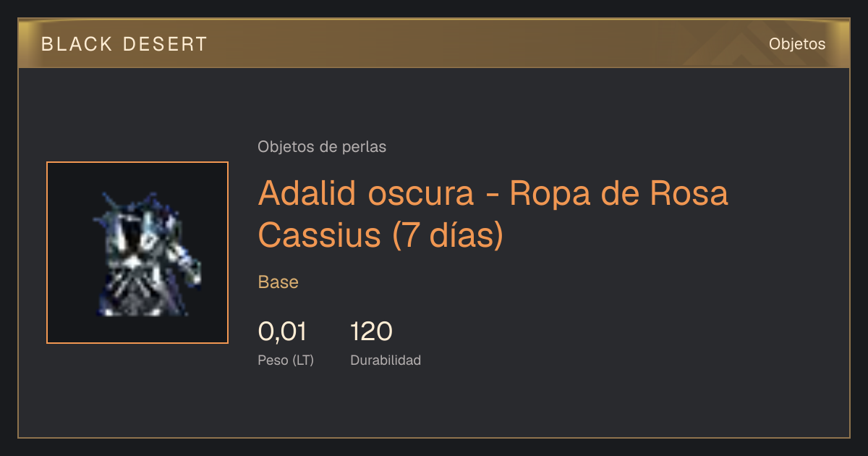Select the Base grade label
This screenshot has height=456, width=868.
(278, 282)
